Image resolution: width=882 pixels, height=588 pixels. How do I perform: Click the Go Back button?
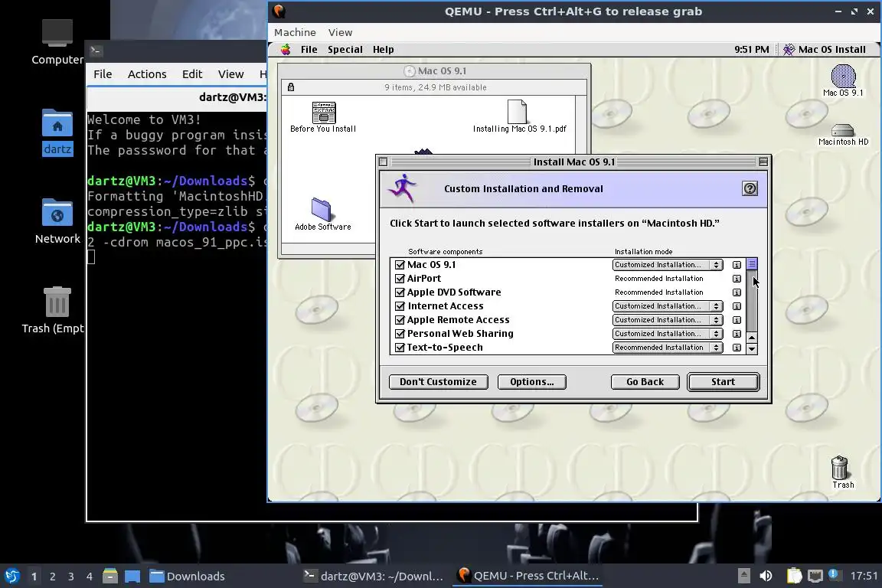645,382
